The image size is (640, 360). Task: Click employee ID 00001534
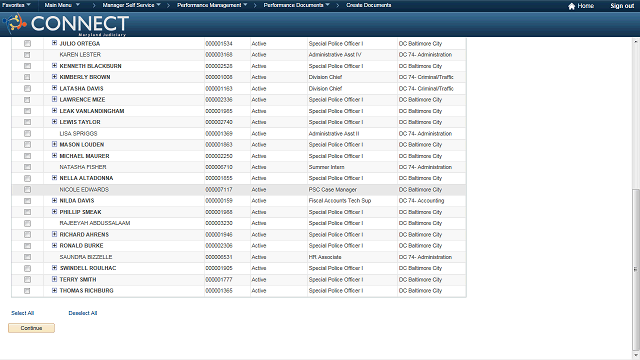tap(219, 44)
